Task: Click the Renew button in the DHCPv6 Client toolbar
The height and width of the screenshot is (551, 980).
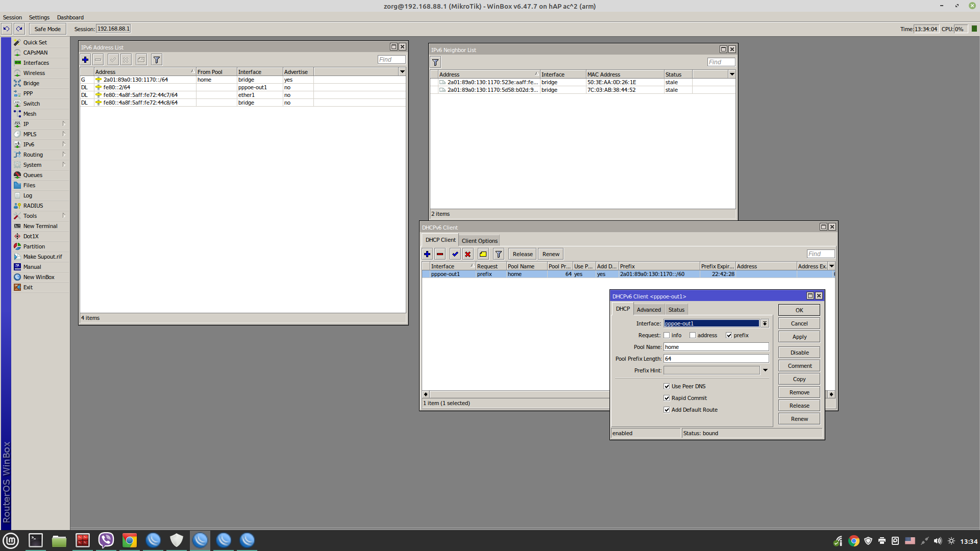Action: point(551,254)
